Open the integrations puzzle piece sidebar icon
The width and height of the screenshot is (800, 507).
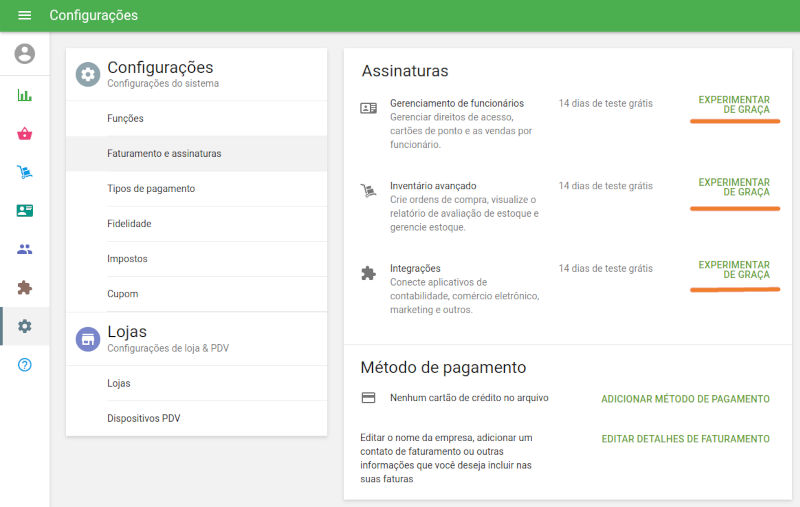click(24, 288)
